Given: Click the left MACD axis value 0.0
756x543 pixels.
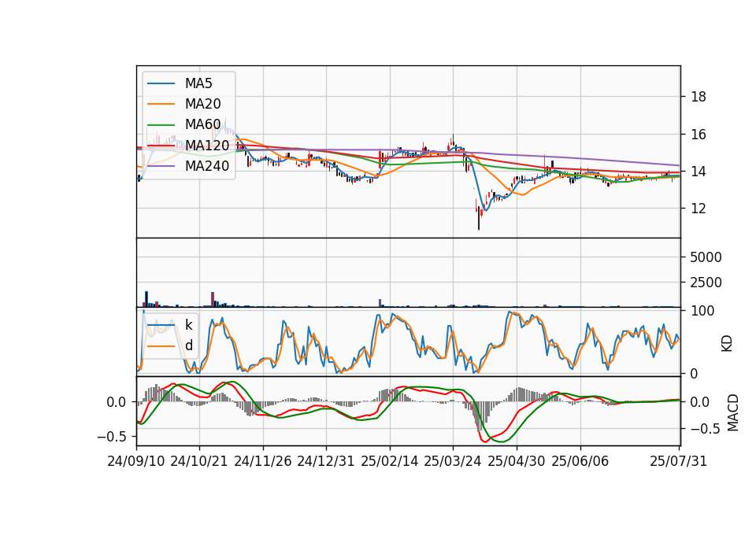Looking at the screenshot, I should coord(117,402).
